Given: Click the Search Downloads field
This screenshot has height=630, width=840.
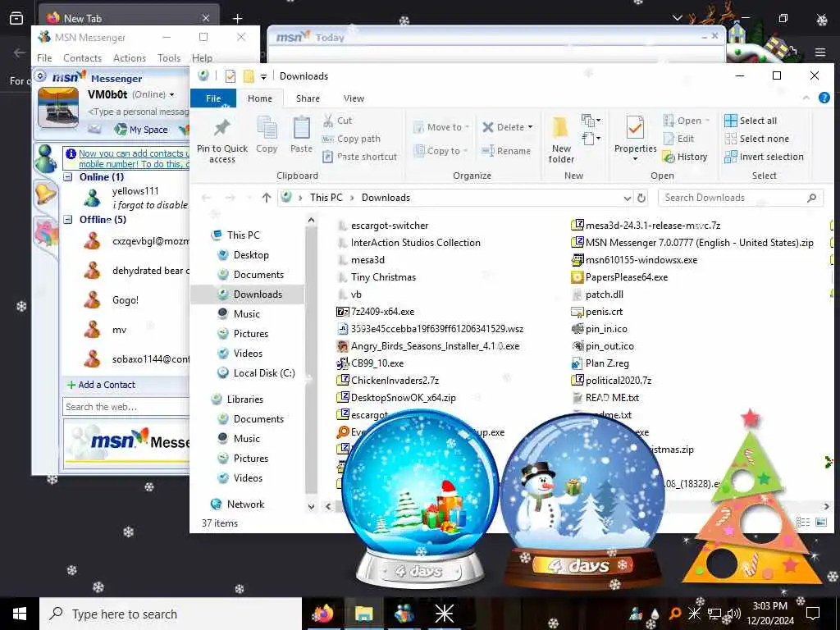Looking at the screenshot, I should (x=741, y=198).
